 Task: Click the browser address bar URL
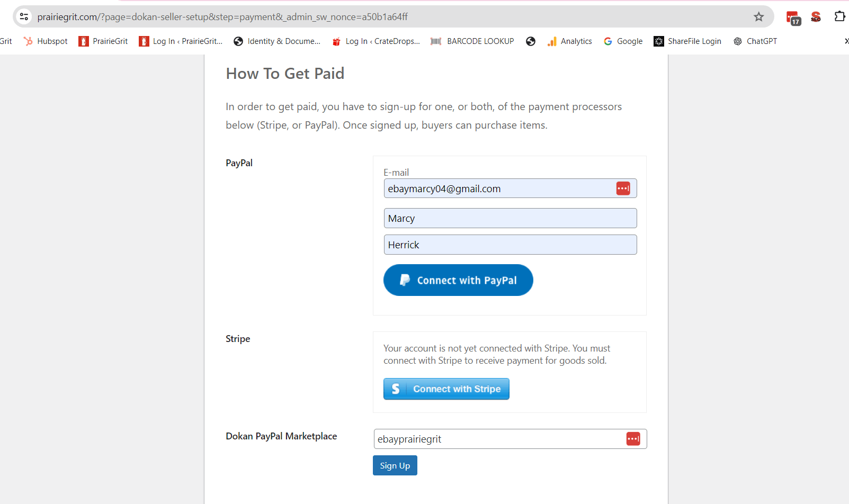tap(222, 17)
